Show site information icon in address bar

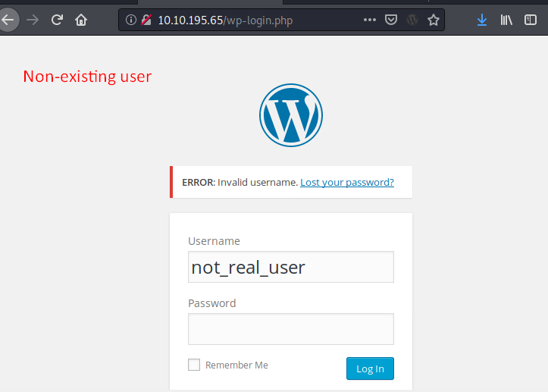click(x=130, y=20)
